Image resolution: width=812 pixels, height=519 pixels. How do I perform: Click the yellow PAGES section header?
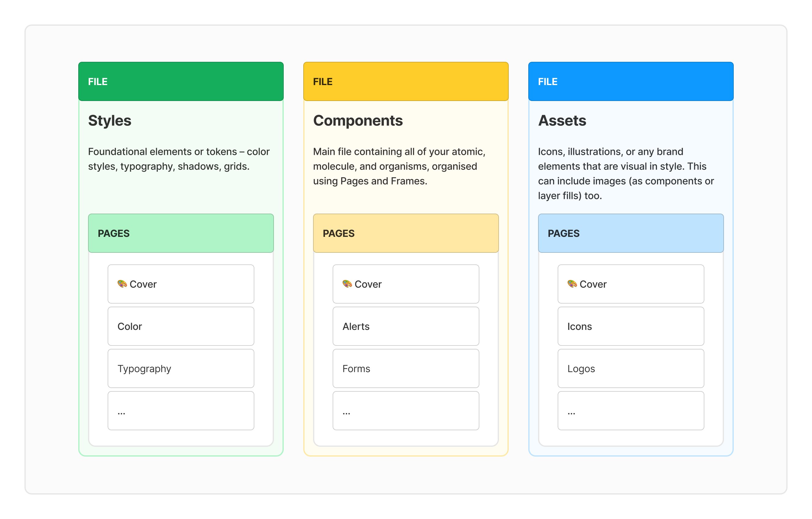point(406,233)
